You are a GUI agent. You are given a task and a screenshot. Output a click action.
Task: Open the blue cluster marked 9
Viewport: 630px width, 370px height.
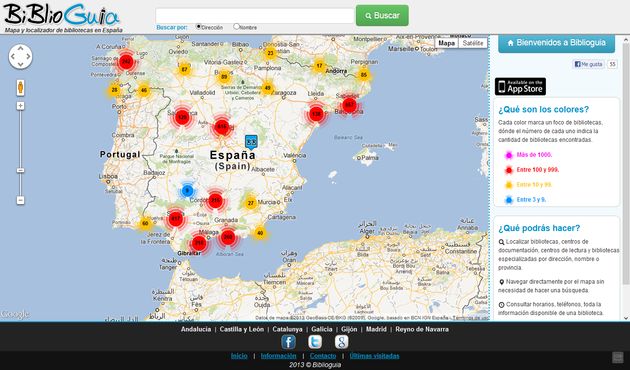[187, 190]
